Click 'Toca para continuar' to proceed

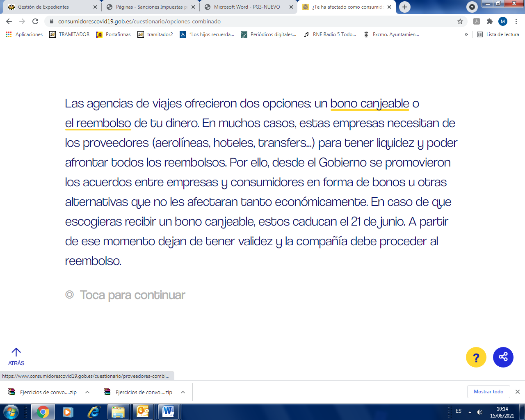tap(132, 295)
